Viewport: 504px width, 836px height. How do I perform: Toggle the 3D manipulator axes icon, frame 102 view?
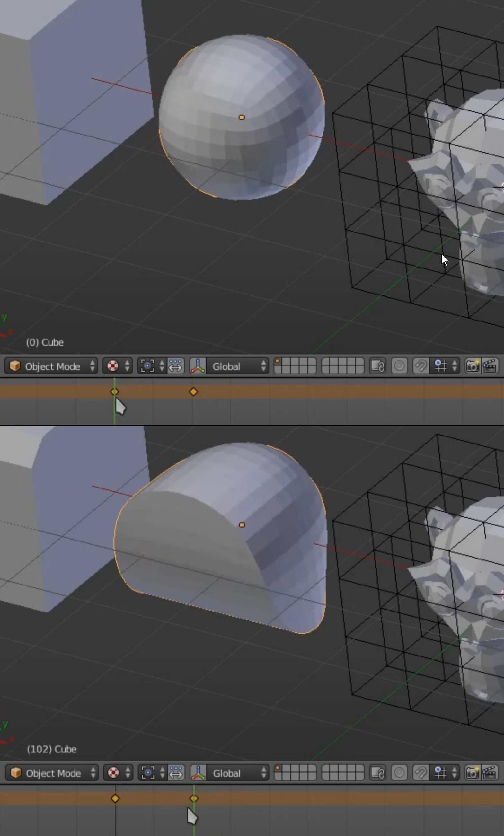click(x=198, y=773)
